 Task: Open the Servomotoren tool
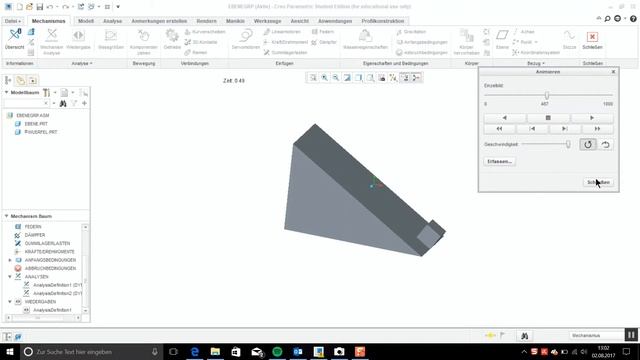[x=245, y=40]
